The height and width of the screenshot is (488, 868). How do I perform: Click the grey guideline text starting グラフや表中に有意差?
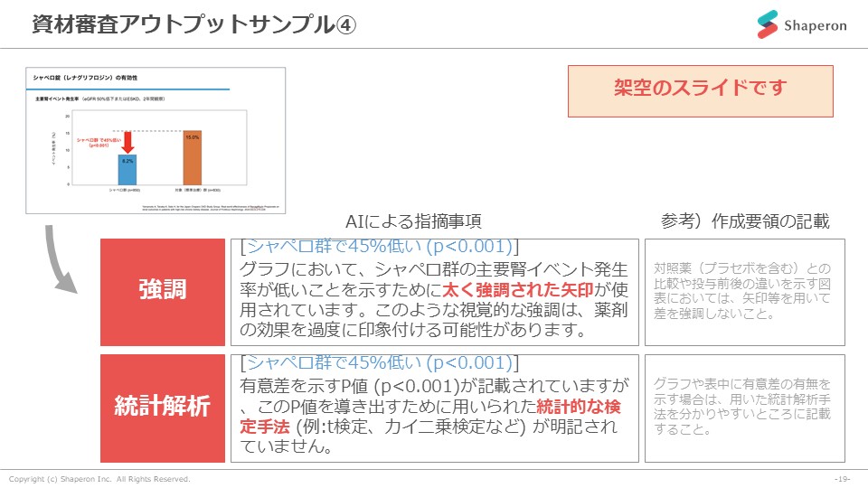[x=741, y=407]
